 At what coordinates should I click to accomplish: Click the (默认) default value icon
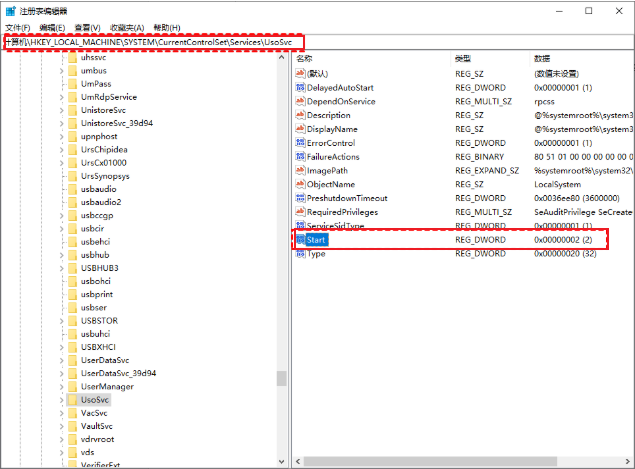pyautogui.click(x=300, y=73)
